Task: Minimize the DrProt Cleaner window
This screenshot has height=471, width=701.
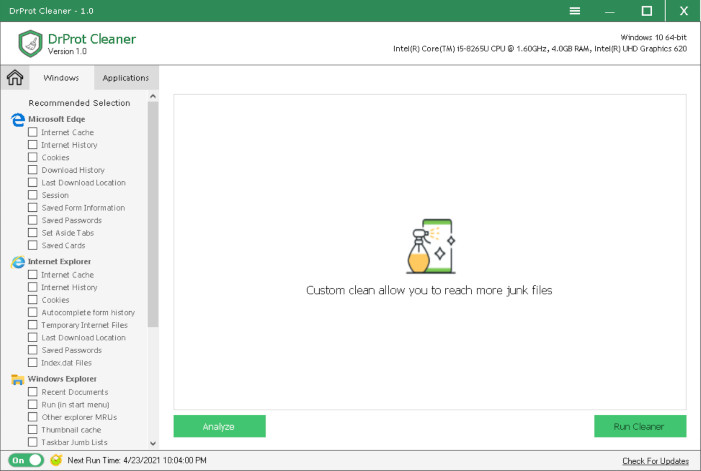Action: (610, 12)
